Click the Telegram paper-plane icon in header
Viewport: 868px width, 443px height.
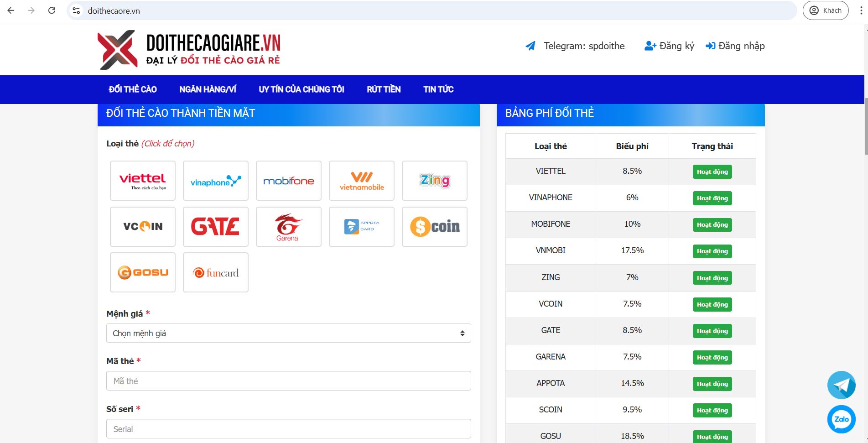click(x=530, y=46)
